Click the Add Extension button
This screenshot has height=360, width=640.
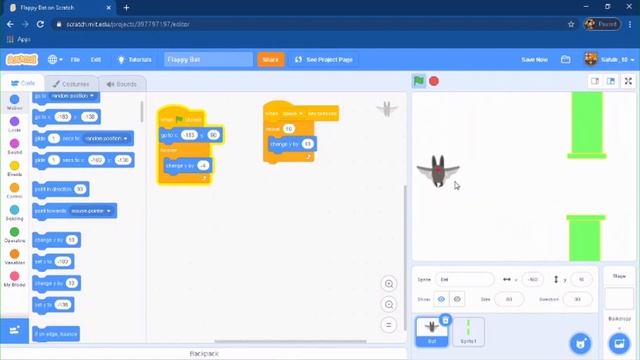(x=14, y=330)
